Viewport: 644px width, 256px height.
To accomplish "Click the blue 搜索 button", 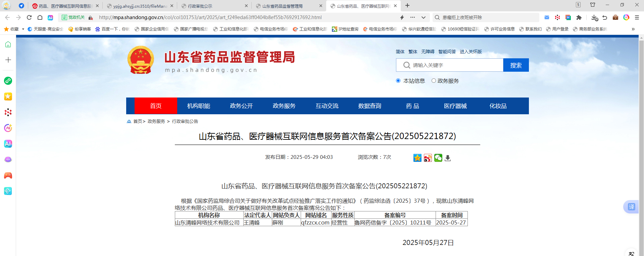I will 516,65.
